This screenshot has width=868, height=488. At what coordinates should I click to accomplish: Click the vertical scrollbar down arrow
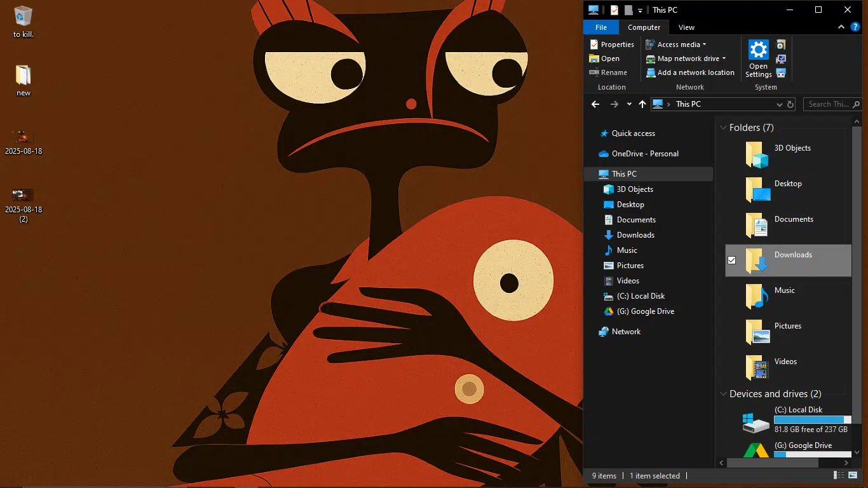pyautogui.click(x=857, y=452)
